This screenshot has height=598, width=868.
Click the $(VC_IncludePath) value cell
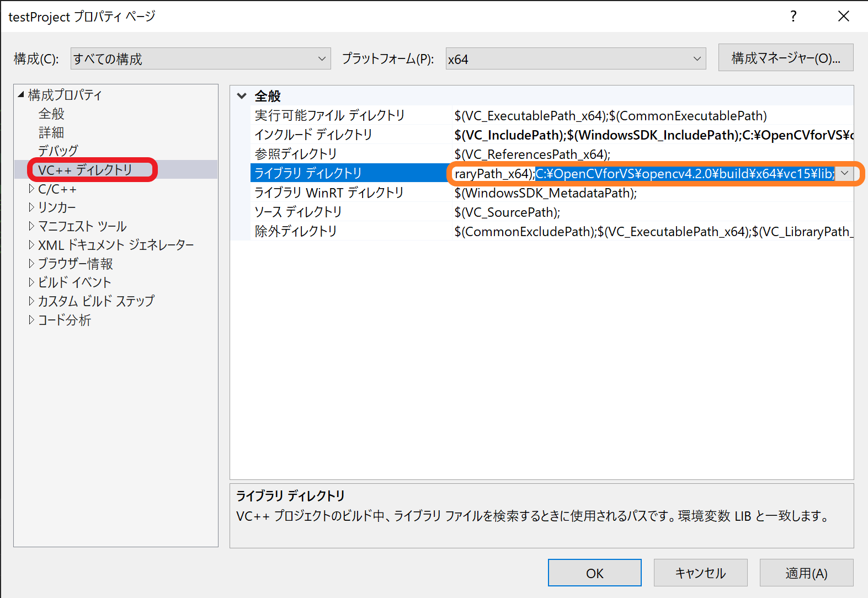coord(653,135)
